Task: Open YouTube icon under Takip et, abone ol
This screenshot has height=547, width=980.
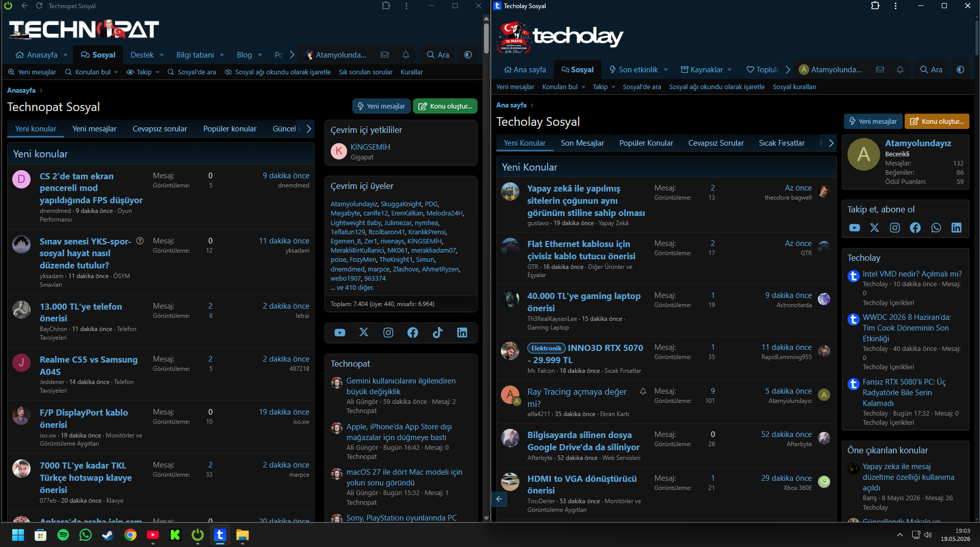Action: click(x=855, y=228)
